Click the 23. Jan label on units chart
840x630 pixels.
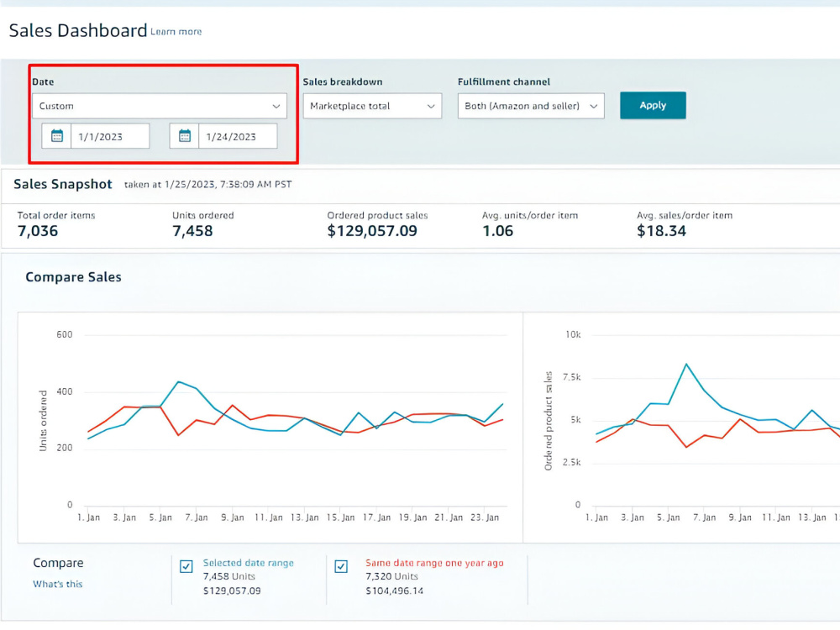click(485, 517)
